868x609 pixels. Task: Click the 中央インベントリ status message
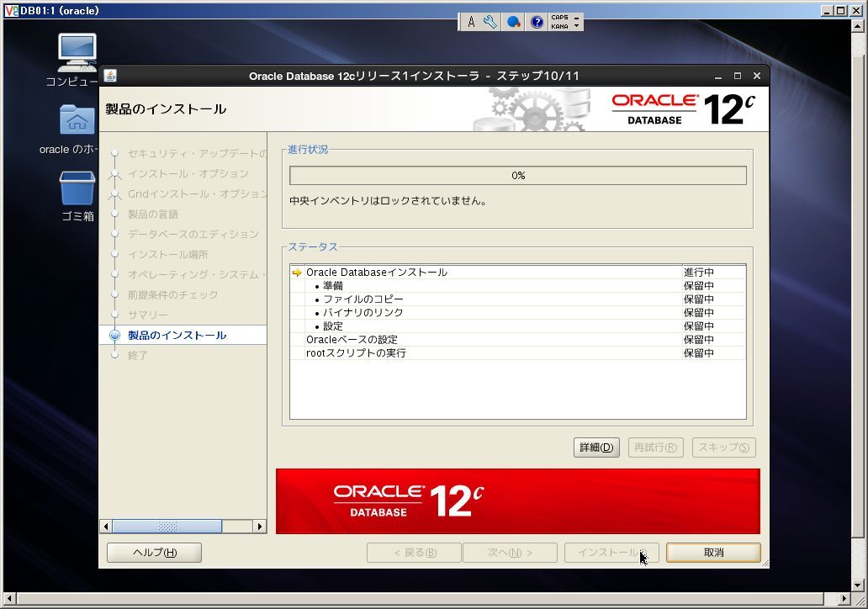point(389,201)
